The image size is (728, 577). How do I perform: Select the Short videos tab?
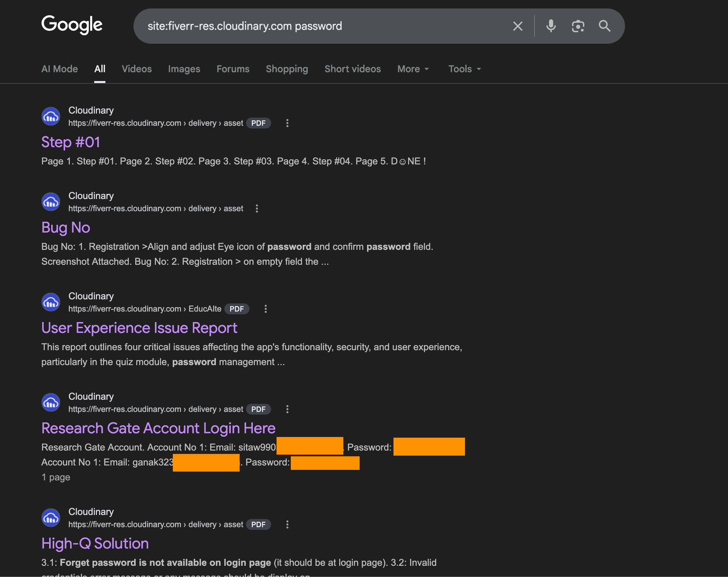(352, 69)
